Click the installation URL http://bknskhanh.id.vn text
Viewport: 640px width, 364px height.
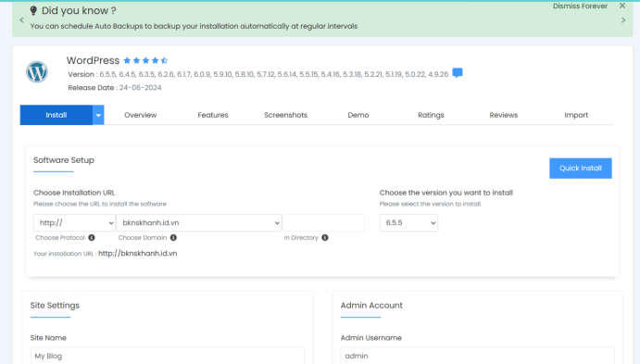[138, 254]
